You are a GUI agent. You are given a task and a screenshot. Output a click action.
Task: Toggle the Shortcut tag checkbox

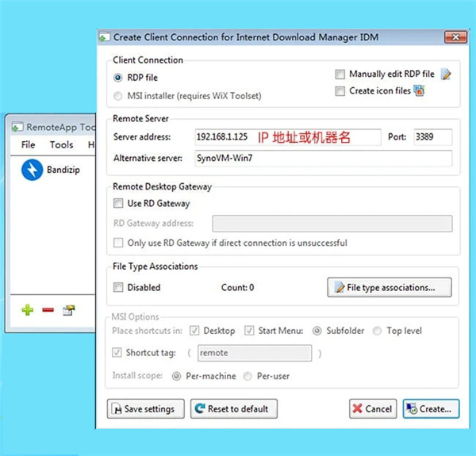[117, 352]
